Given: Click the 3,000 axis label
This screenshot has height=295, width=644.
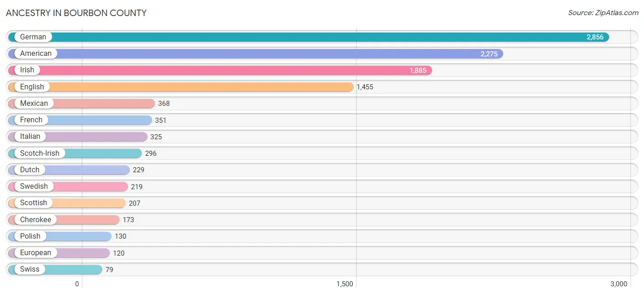Looking at the screenshot, I should click(619, 284).
